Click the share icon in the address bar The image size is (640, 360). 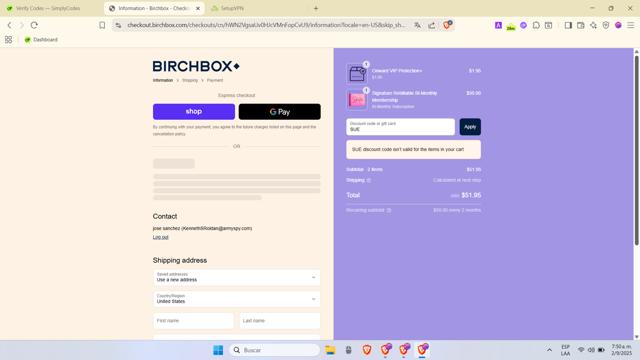431,25
